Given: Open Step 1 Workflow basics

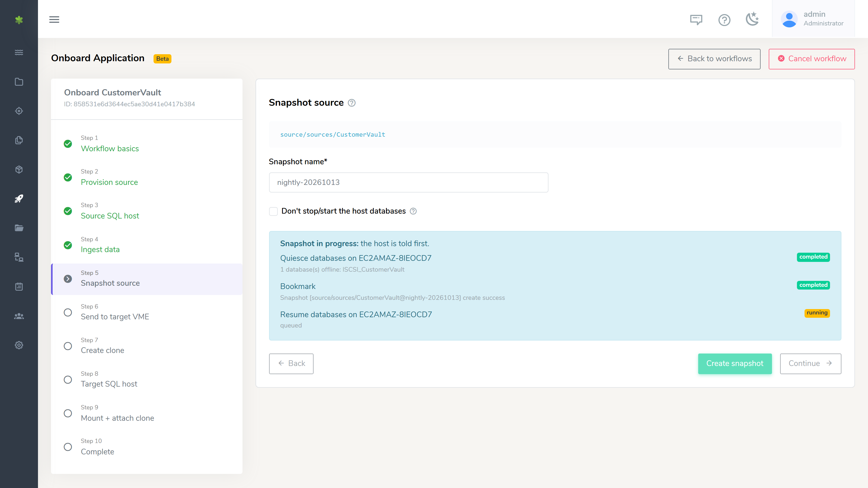Looking at the screenshot, I should tap(146, 144).
